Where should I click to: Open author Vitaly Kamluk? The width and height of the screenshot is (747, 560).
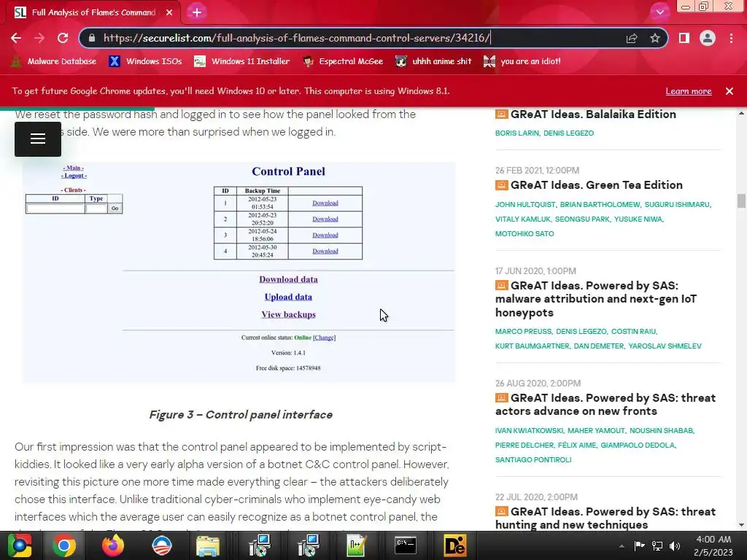pos(522,219)
